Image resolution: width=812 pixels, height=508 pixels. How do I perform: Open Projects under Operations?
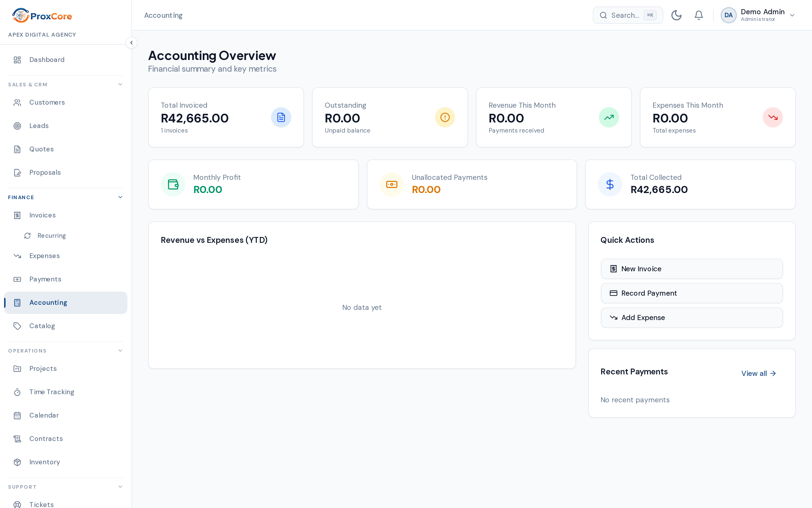pos(66,369)
